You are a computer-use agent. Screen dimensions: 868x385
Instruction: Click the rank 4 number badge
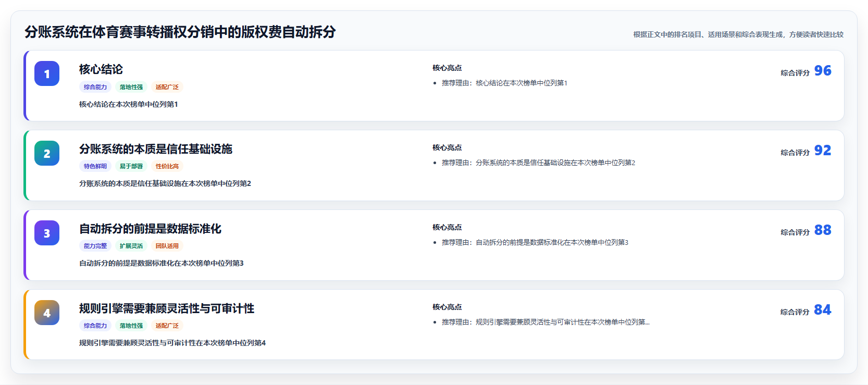coord(47,313)
